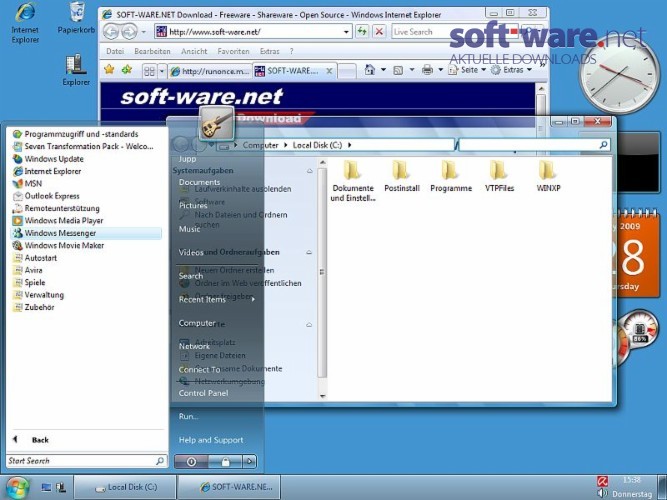The image size is (667, 500).
Task: Open the VTPFiles folder
Action: click(x=499, y=176)
